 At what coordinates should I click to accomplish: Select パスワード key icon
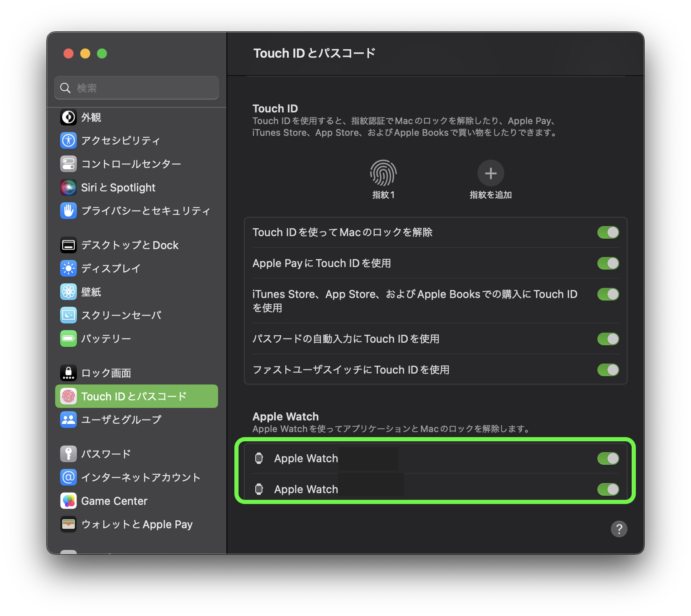click(69, 454)
